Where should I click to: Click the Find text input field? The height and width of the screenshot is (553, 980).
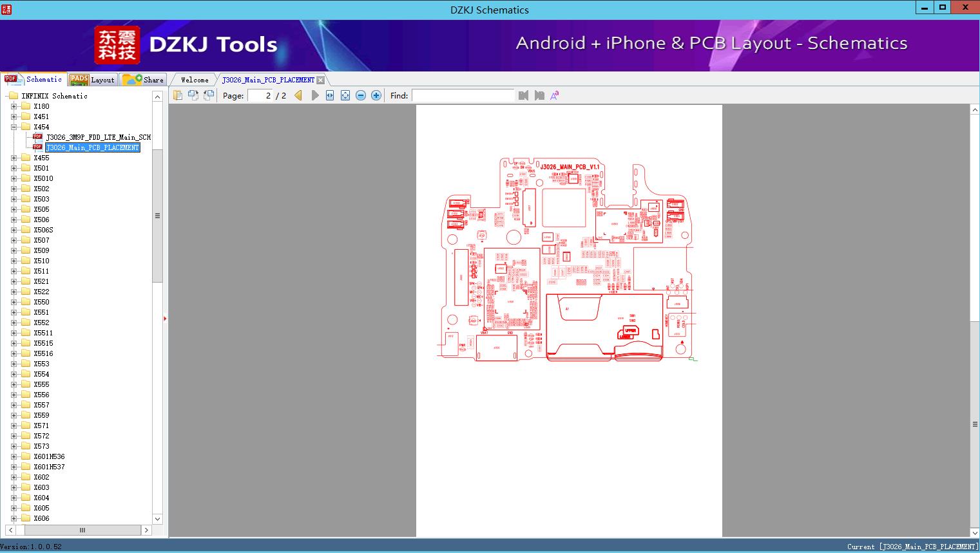(x=463, y=95)
